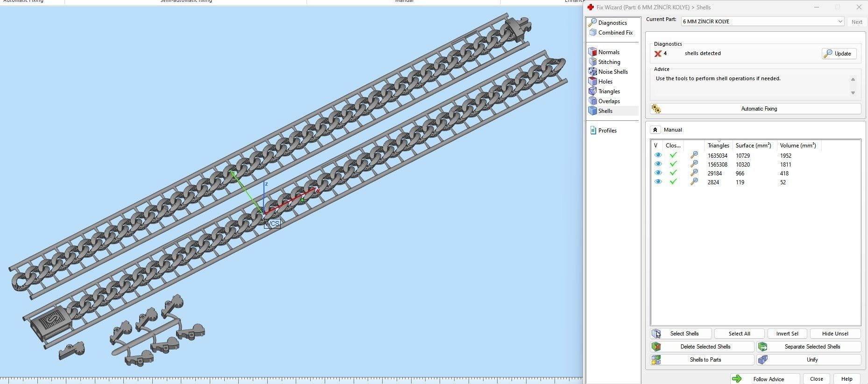Viewport: 868px width, 384px height.
Task: Open the Help button
Action: (x=847, y=379)
